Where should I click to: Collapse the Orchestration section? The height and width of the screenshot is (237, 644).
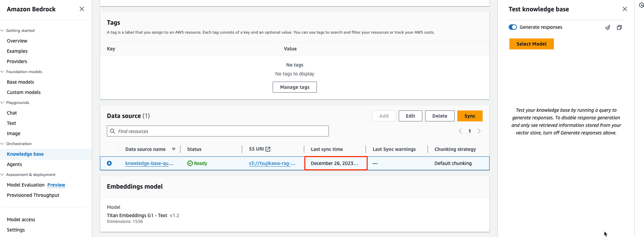point(2,144)
